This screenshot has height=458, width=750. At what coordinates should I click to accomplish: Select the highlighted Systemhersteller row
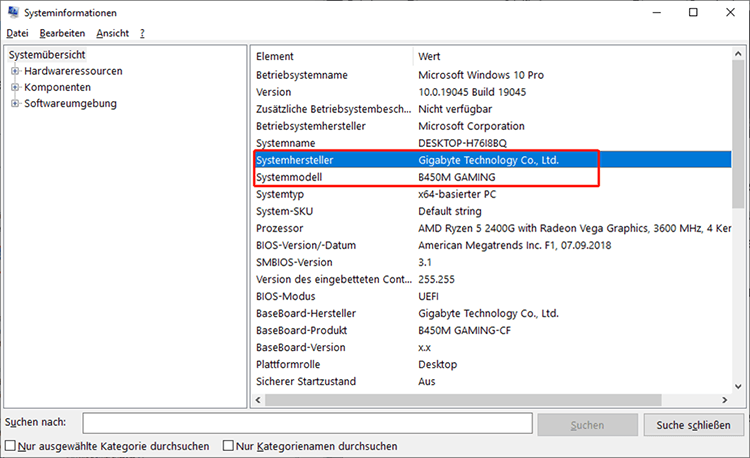(x=492, y=160)
